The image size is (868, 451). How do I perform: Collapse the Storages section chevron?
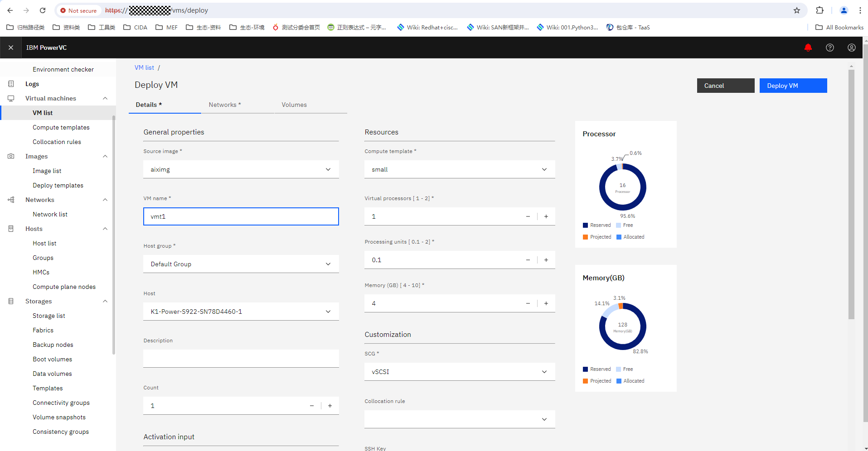click(x=105, y=301)
